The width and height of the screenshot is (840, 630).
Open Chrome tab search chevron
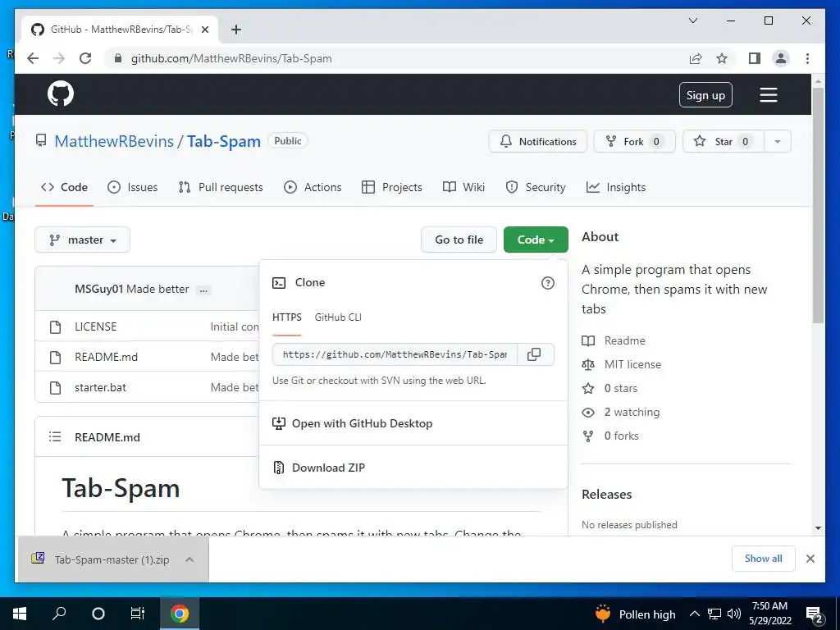coord(692,21)
